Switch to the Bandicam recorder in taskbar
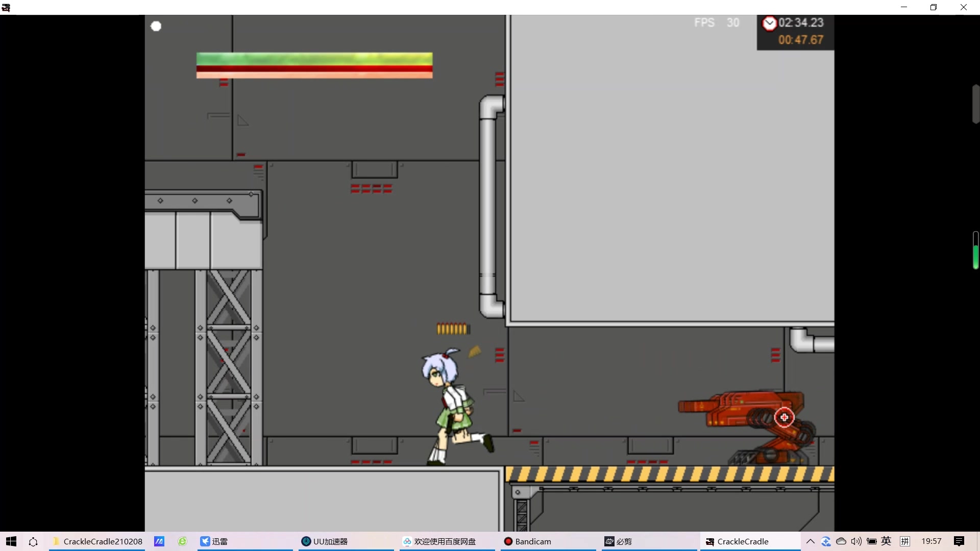This screenshot has height=551, width=980. tap(527, 541)
